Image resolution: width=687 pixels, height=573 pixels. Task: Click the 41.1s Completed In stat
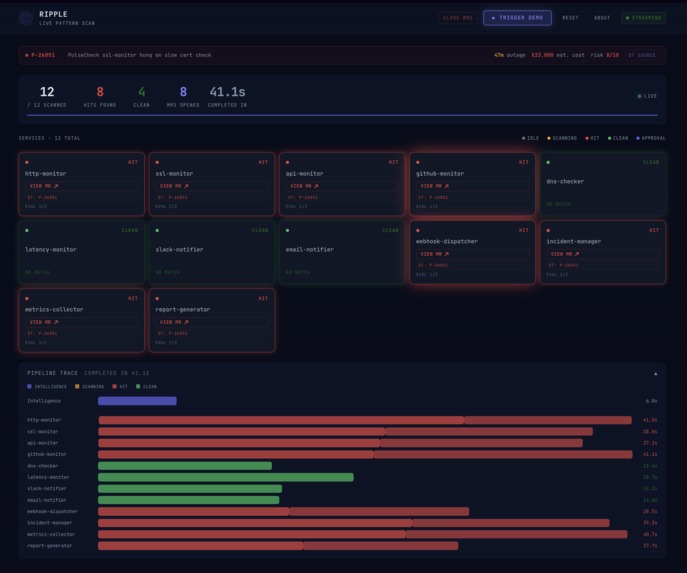[227, 96]
